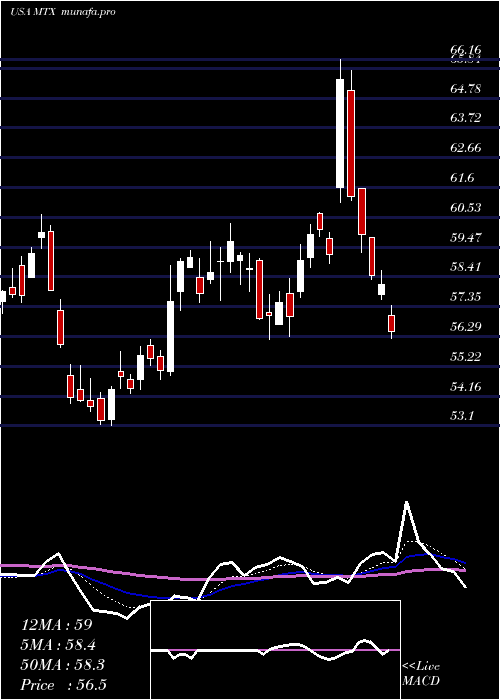Click the '12MA : 59' value
Image resolution: width=500 pixels, height=700 pixels.
click(57, 625)
